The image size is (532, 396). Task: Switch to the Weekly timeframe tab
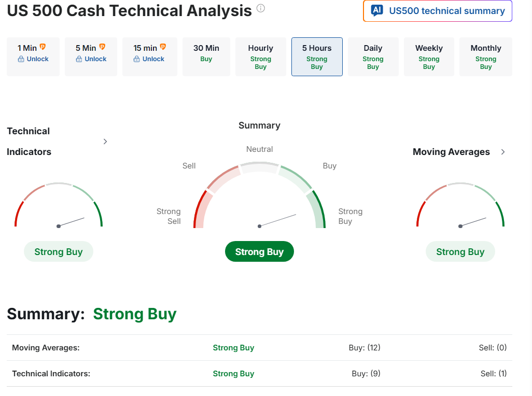point(429,56)
